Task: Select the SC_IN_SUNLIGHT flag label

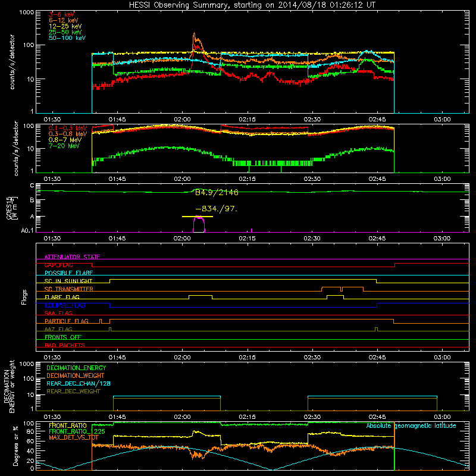Action: coord(68,281)
